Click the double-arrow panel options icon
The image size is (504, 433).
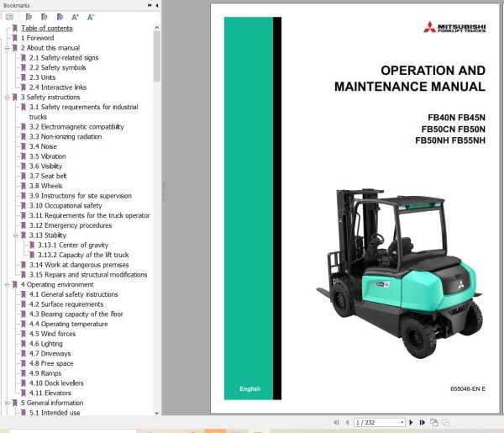click(150, 6)
